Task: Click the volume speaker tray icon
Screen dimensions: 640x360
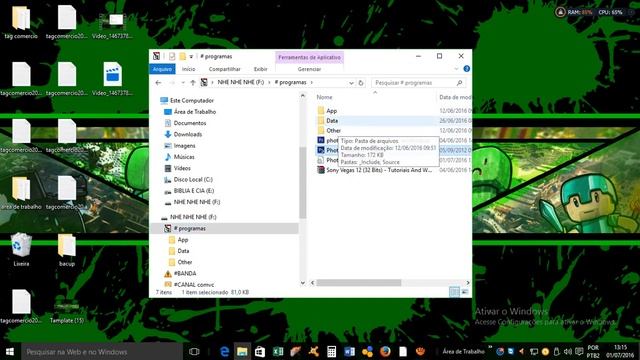Action: click(568, 351)
